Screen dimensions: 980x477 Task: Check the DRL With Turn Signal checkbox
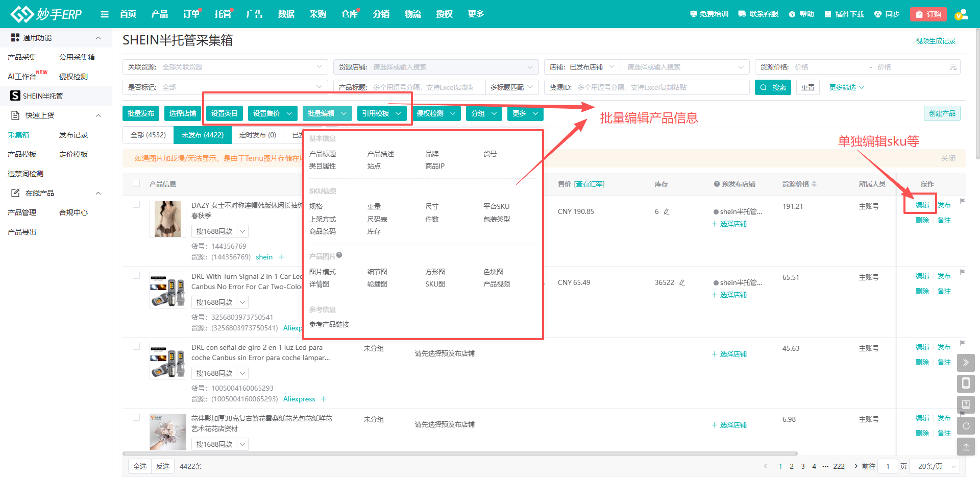(136, 275)
